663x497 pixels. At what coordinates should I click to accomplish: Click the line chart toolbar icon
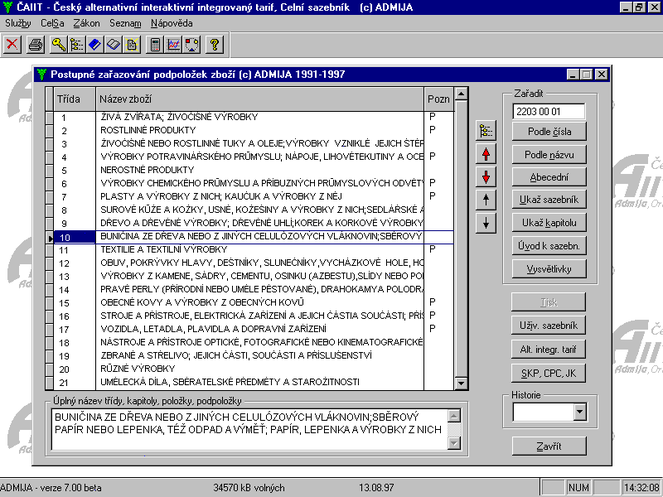[173, 44]
